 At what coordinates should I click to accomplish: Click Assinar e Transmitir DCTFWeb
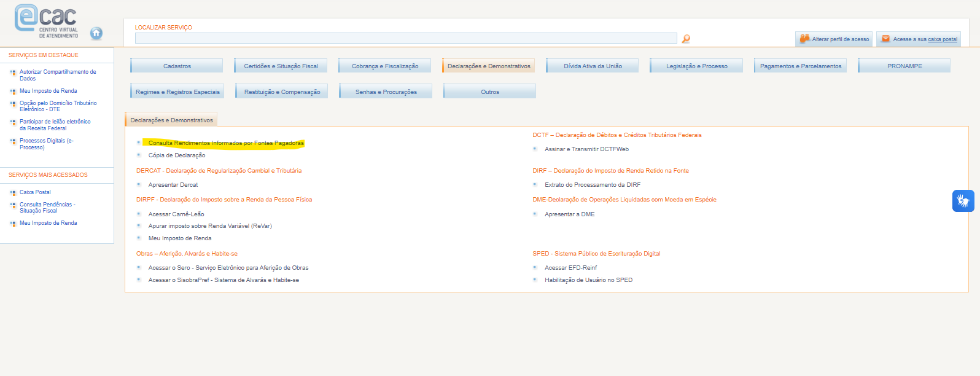pos(586,149)
